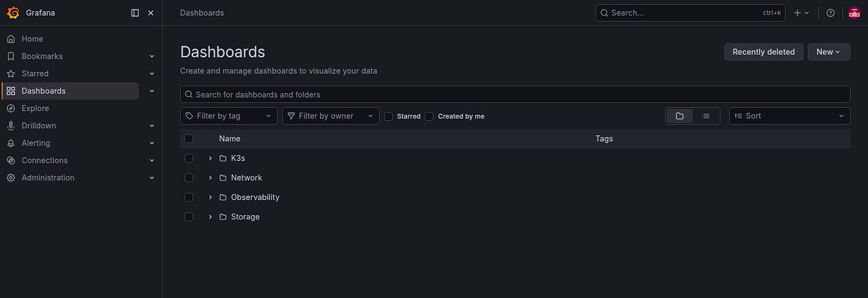This screenshot has width=868, height=298.
Task: Expand the K3s folder chevron
Action: 210,158
